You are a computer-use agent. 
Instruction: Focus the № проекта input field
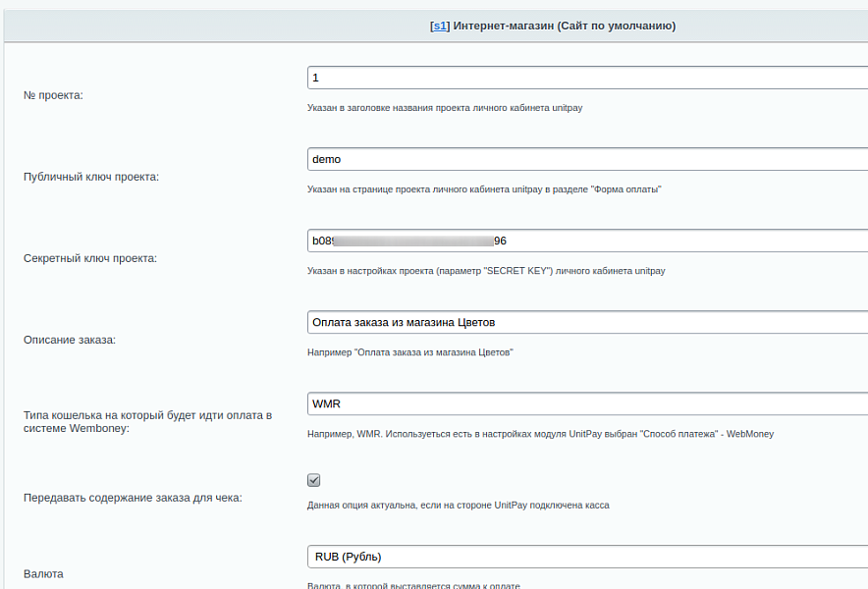click(587, 78)
